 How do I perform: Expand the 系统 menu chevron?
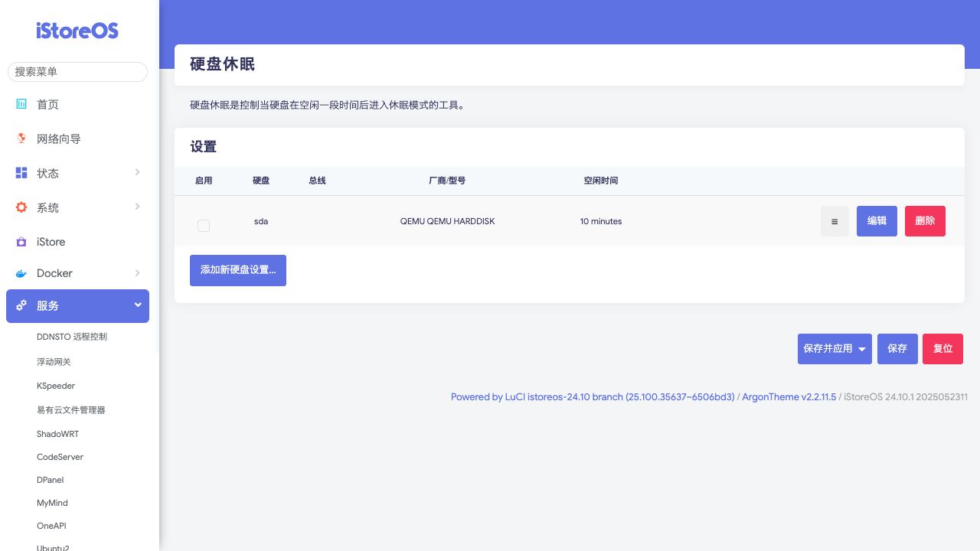[137, 207]
